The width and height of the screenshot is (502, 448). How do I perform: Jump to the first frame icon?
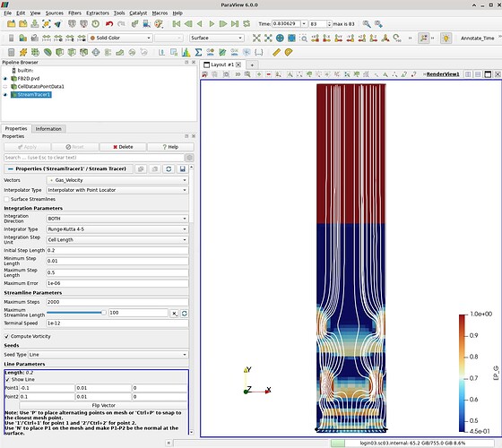(176, 24)
